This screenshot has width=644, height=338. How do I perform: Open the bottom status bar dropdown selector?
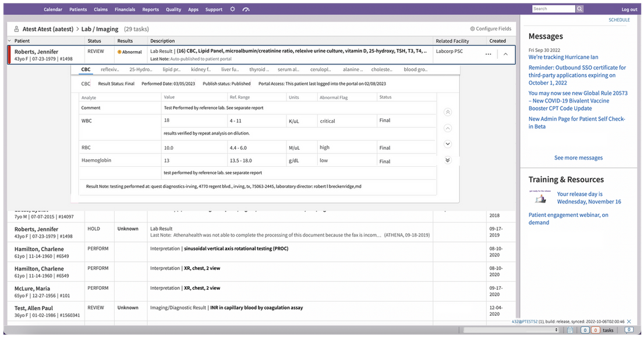tap(511, 330)
